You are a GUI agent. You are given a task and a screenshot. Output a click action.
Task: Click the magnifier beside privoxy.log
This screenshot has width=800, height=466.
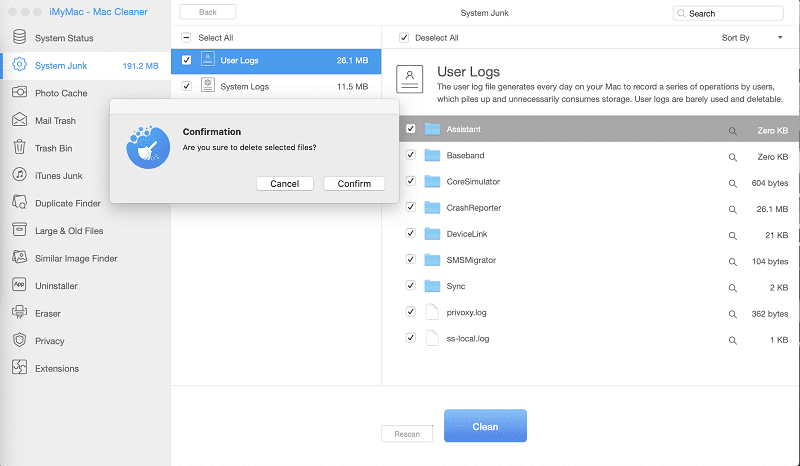click(733, 314)
